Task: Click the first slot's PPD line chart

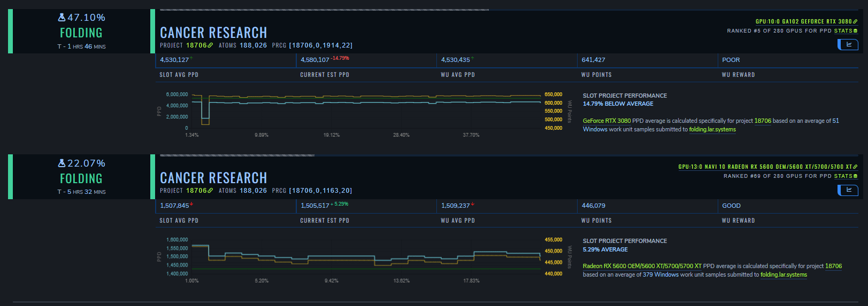Action: point(364,111)
